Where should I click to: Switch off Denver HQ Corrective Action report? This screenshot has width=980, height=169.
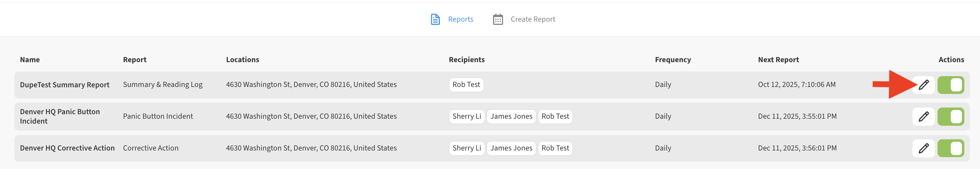pyautogui.click(x=950, y=148)
